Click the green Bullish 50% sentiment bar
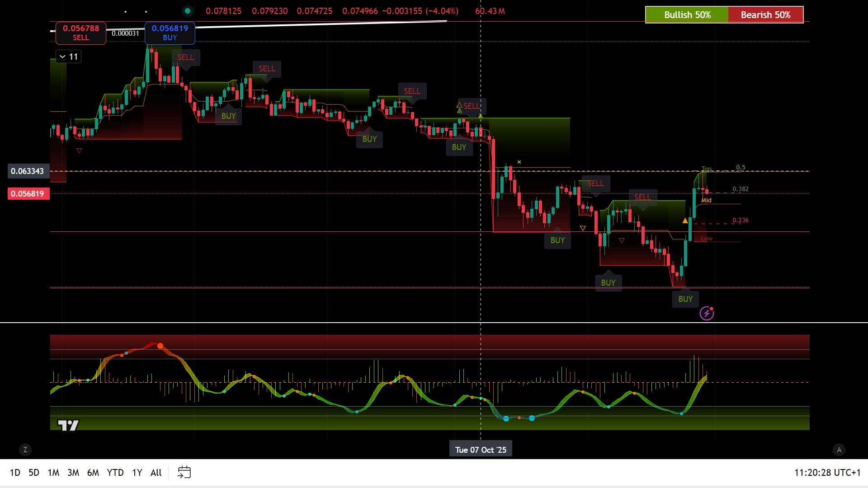This screenshot has height=488, width=868. [x=687, y=15]
